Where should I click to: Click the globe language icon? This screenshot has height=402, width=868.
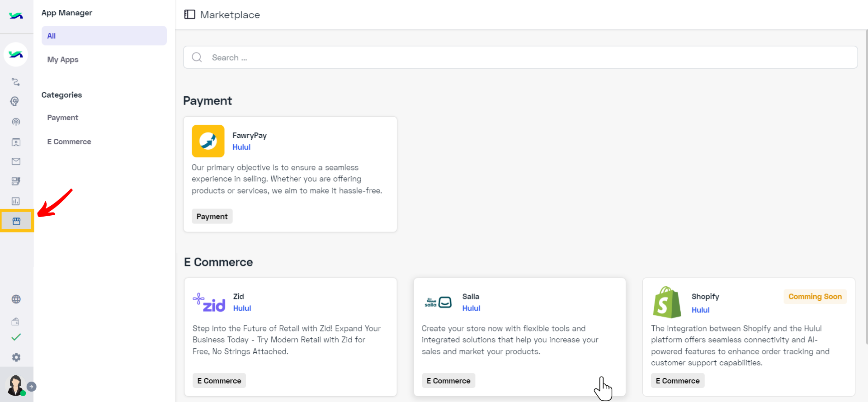16,299
